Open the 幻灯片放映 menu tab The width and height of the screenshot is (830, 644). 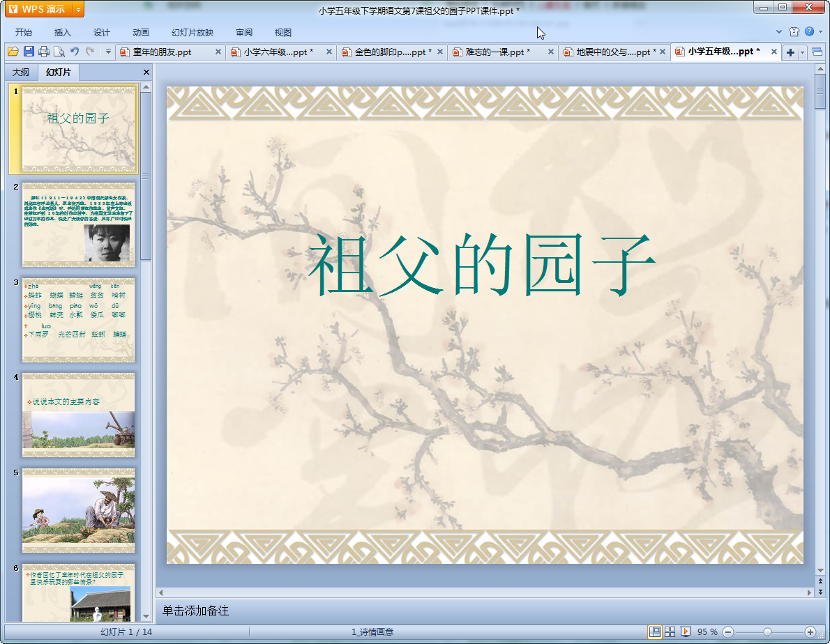click(x=193, y=32)
